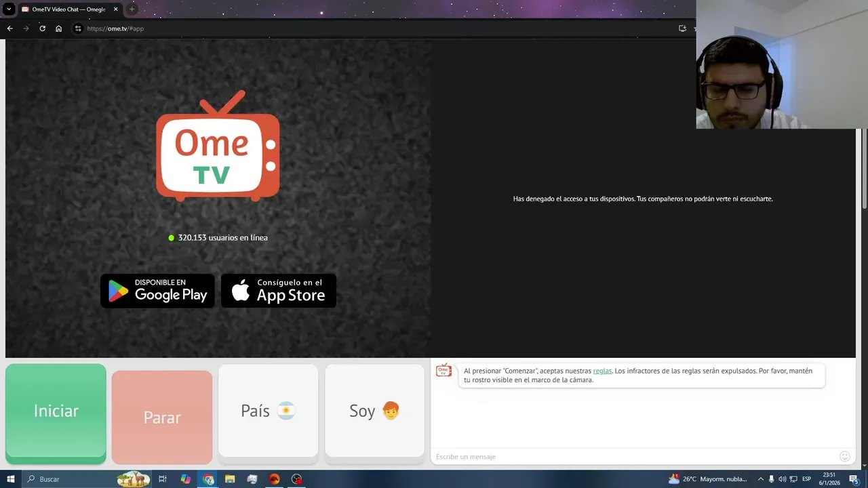The height and width of the screenshot is (488, 868).
Task: Open the tab search dropdown arrow
Action: (8, 9)
